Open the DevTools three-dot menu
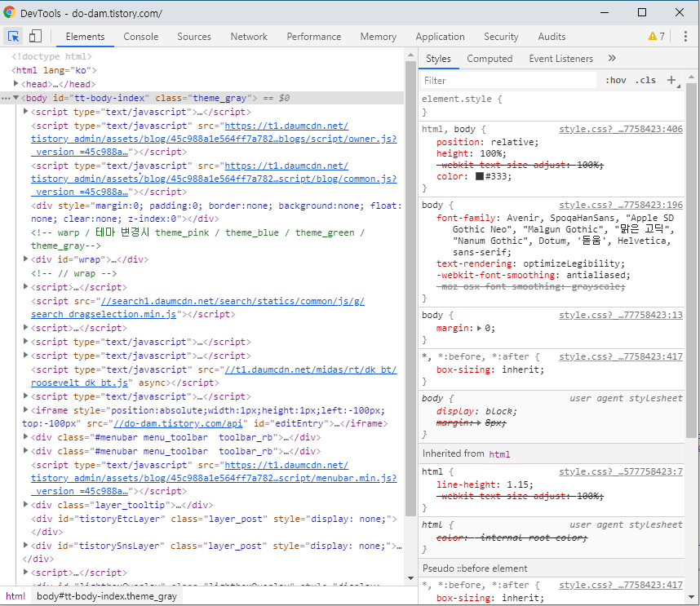700x606 pixels. 685,37
